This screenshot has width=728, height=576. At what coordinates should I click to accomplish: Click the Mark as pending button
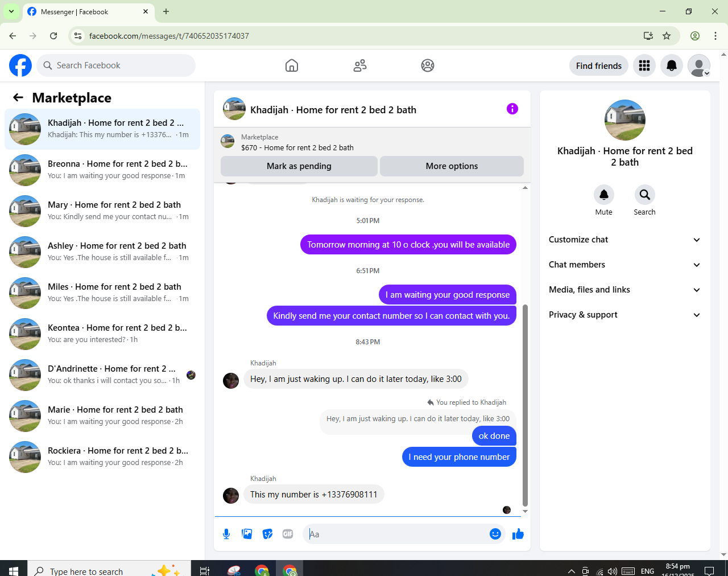point(299,166)
